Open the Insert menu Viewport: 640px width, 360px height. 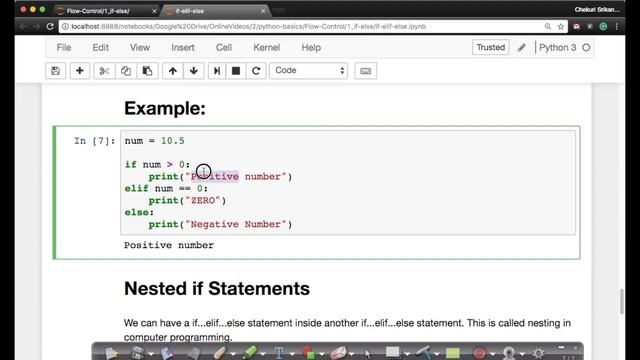pyautogui.click(x=183, y=48)
